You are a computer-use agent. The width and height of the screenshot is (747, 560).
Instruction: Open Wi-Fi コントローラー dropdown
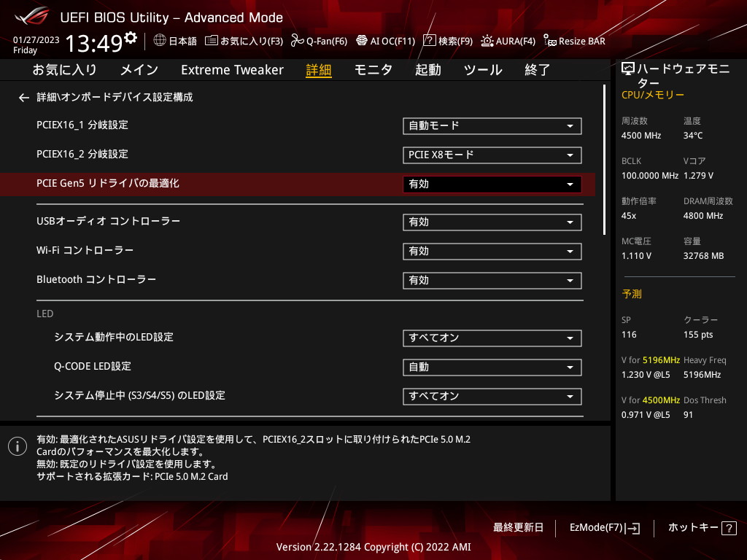tap(492, 252)
